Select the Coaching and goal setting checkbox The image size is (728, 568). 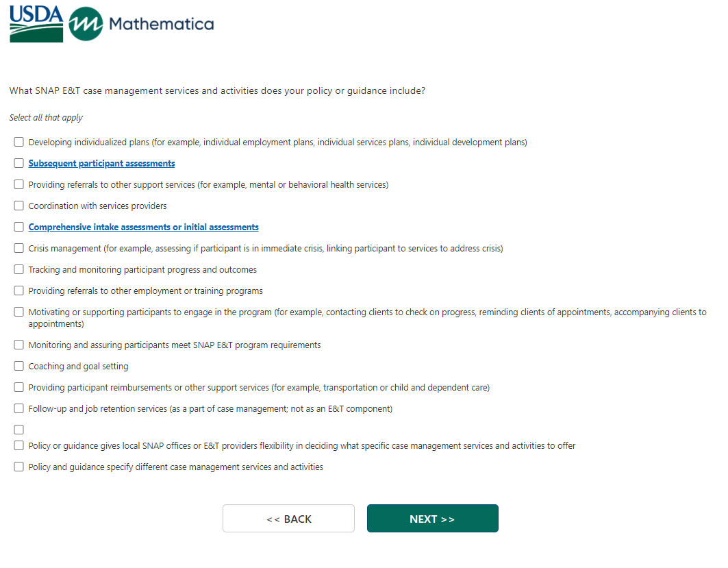pyautogui.click(x=19, y=367)
